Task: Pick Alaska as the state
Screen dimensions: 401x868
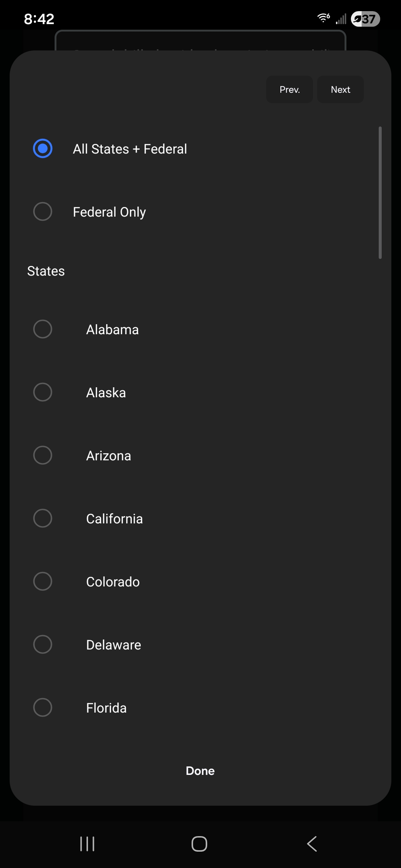Action: pos(43,392)
